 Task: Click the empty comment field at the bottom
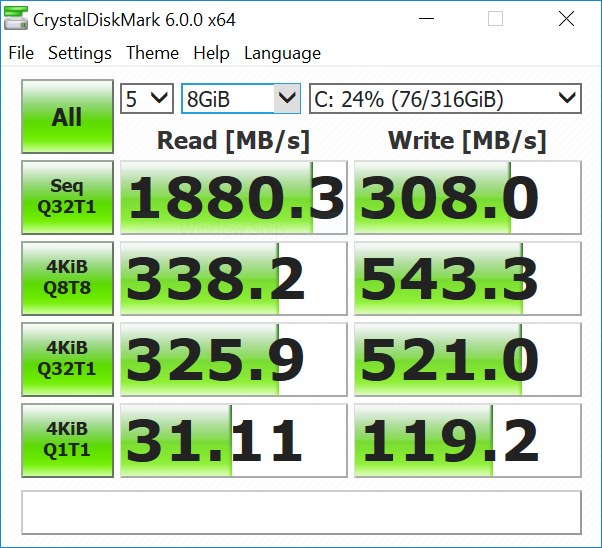(301, 512)
